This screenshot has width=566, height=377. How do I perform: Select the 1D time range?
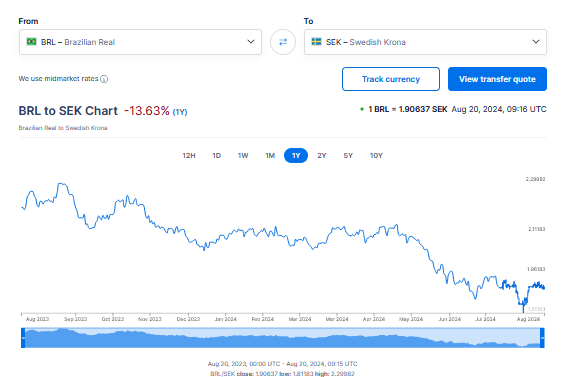click(x=217, y=156)
